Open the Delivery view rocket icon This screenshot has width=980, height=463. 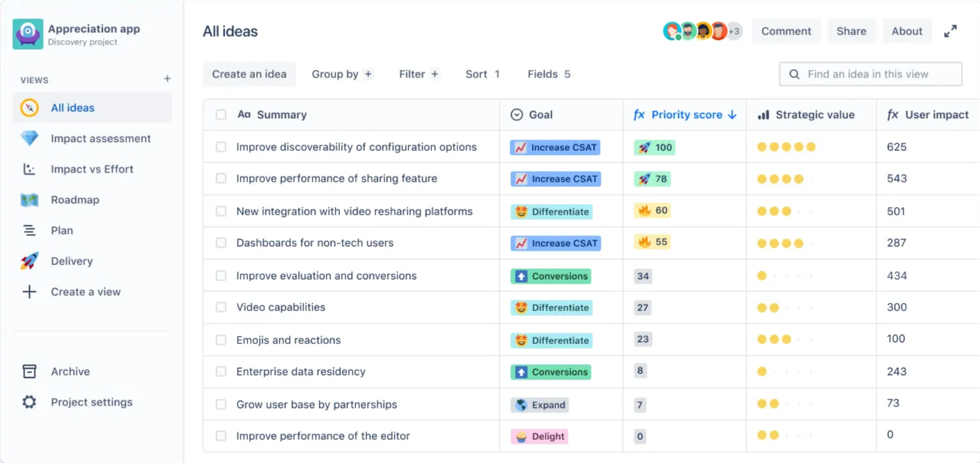[28, 261]
